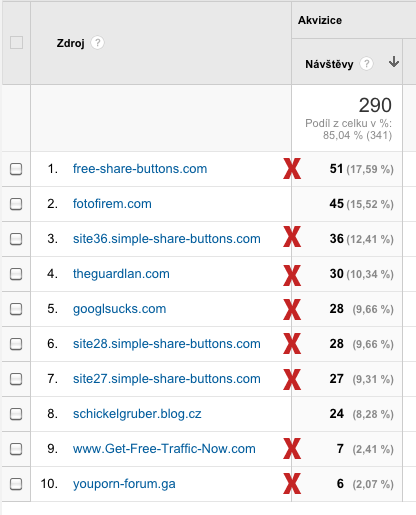This screenshot has height=515, width=416.
Task: Tick the checkbox for row 5
Action: [x=16, y=309]
